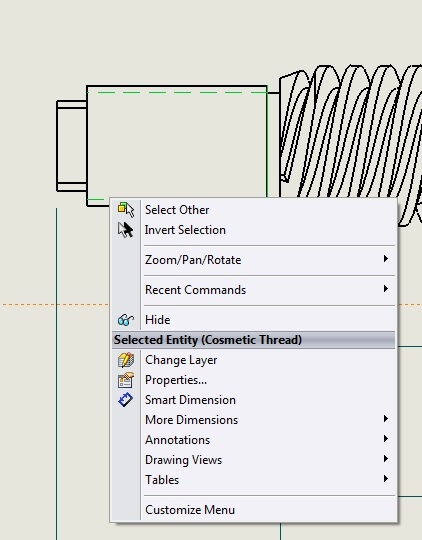Click Customize Menu entry

(x=253, y=510)
